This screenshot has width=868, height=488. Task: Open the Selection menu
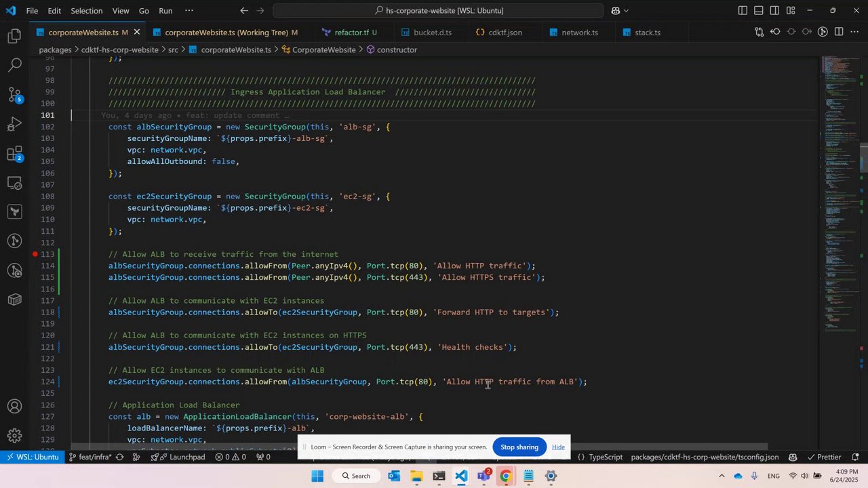click(86, 10)
